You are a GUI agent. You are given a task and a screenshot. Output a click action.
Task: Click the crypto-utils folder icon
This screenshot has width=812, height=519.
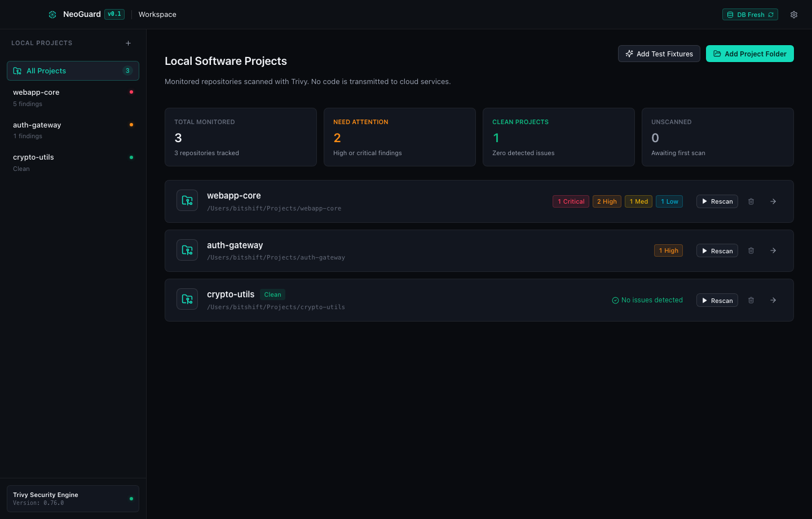[x=187, y=299]
